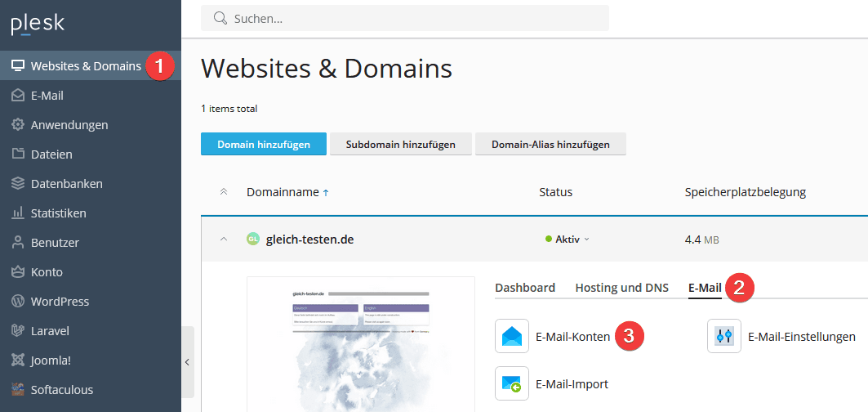Collapse all domains with the double chevron
The height and width of the screenshot is (412, 868).
coord(224,192)
